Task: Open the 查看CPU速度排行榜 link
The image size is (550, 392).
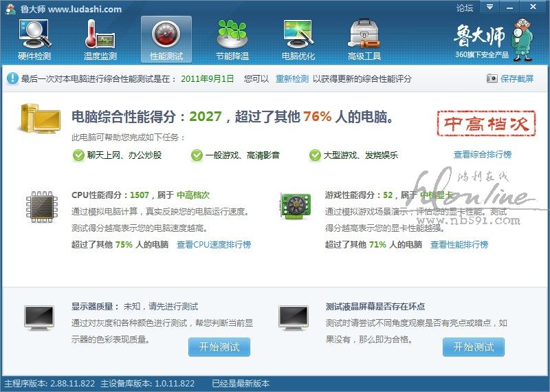Action: pos(214,245)
